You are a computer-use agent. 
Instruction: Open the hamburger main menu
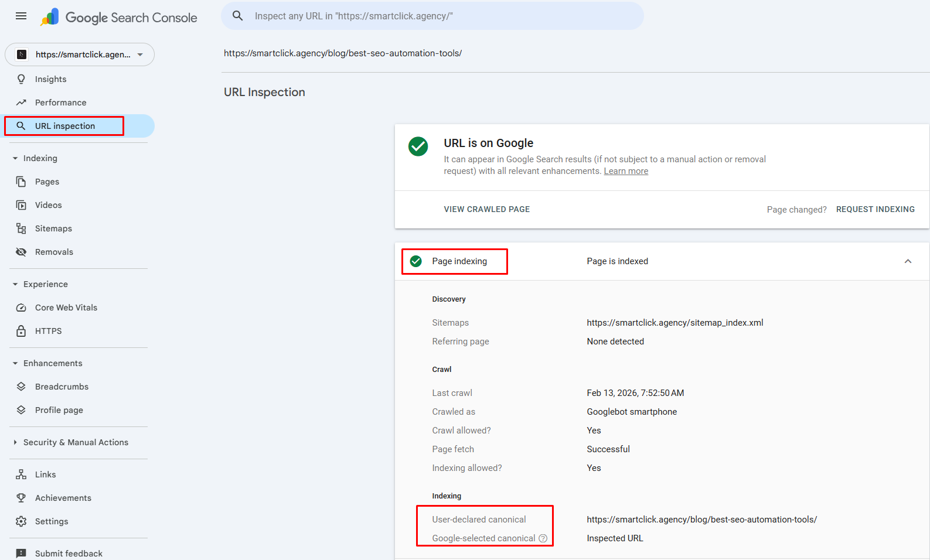click(x=21, y=16)
